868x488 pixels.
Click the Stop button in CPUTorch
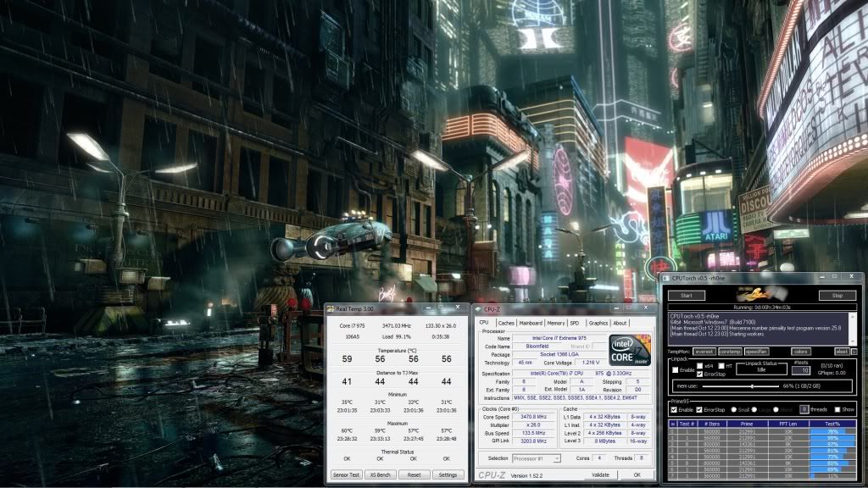837,296
